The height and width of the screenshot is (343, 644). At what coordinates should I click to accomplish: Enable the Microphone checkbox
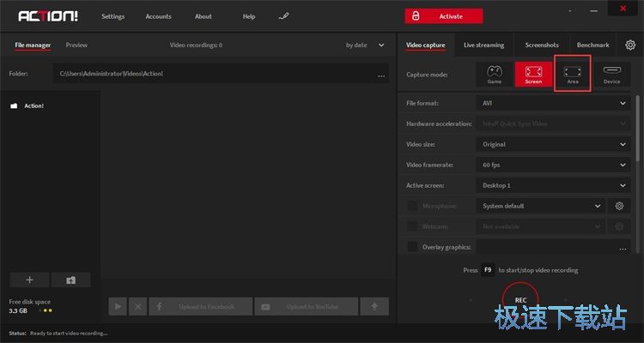click(412, 206)
